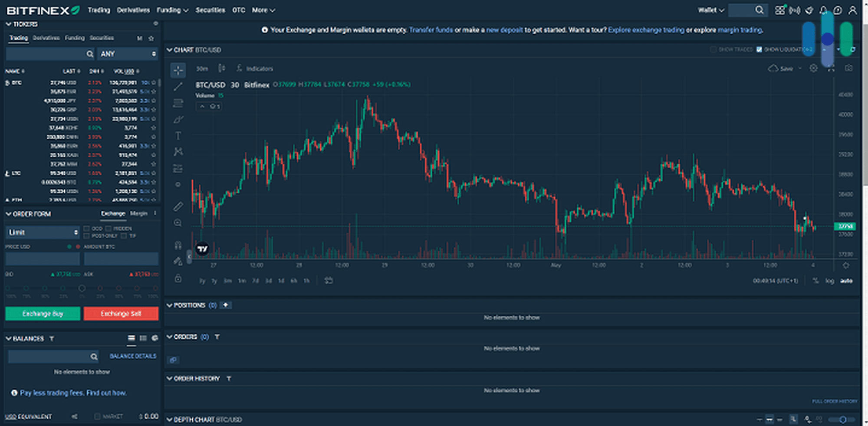Collapse the Tickers panel
The image size is (868, 426).
click(8, 24)
